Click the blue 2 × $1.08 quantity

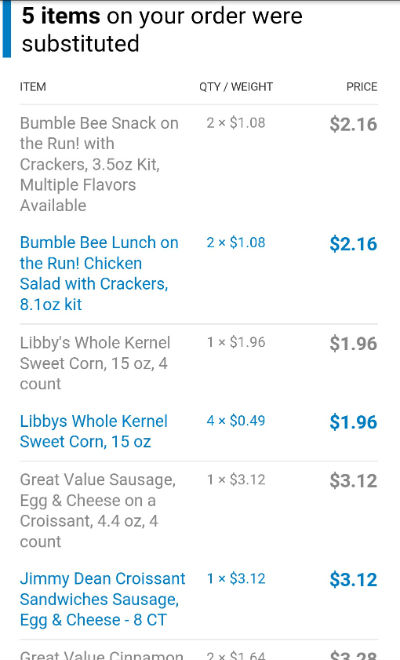[x=236, y=242]
